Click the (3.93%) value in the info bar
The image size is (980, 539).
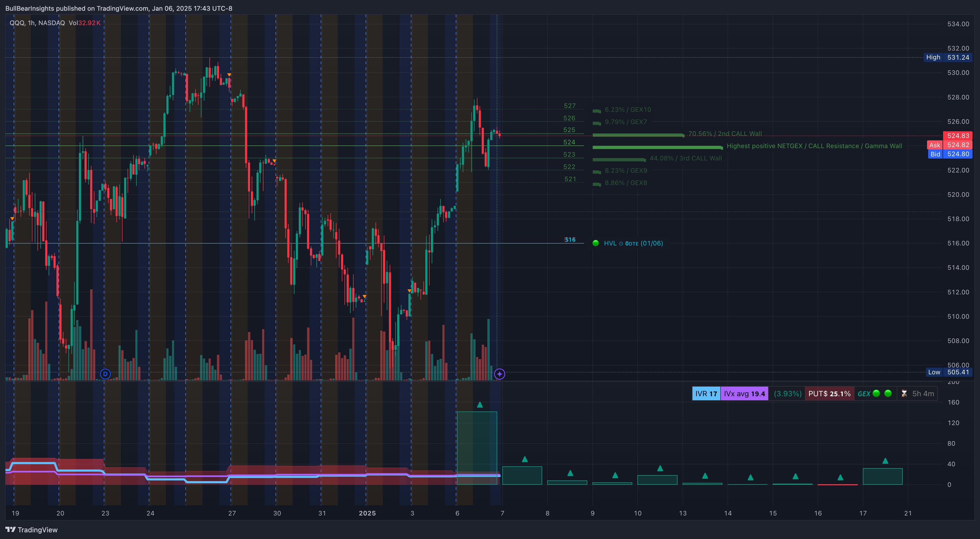click(x=787, y=394)
